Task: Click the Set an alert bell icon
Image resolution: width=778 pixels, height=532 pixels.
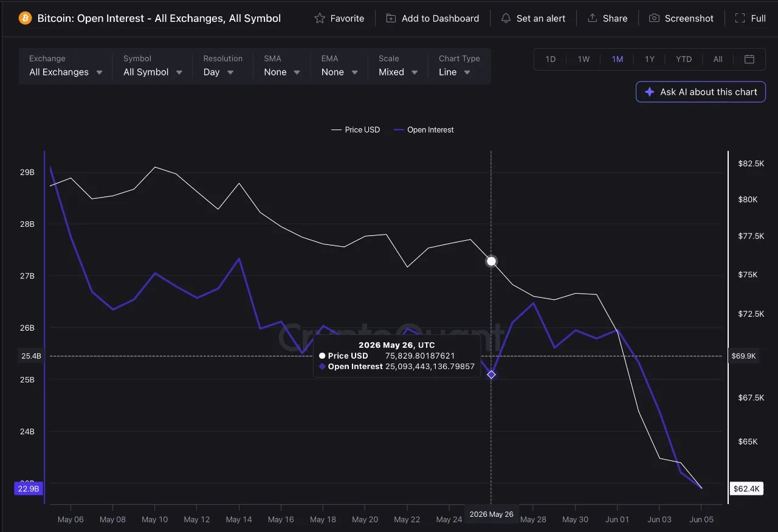Action: pyautogui.click(x=506, y=18)
